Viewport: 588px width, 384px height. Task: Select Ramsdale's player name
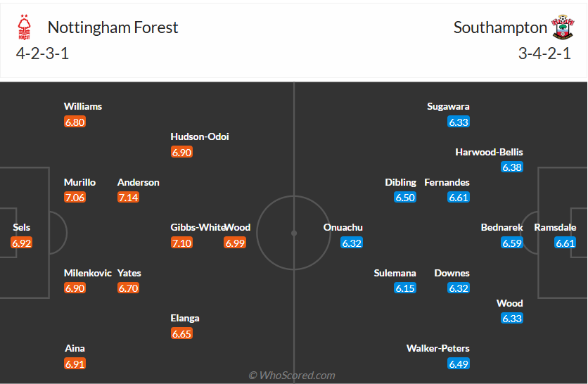(x=555, y=227)
